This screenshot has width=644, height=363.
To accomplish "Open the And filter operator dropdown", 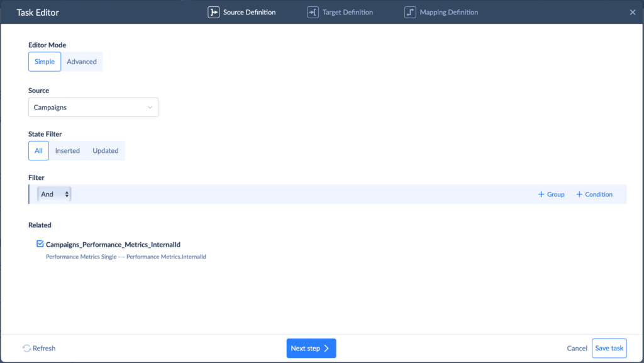I will click(54, 194).
